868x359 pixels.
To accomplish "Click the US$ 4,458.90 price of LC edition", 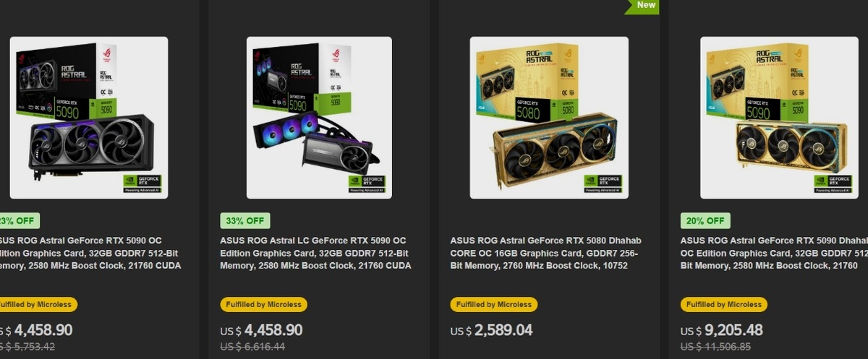I will point(261,330).
